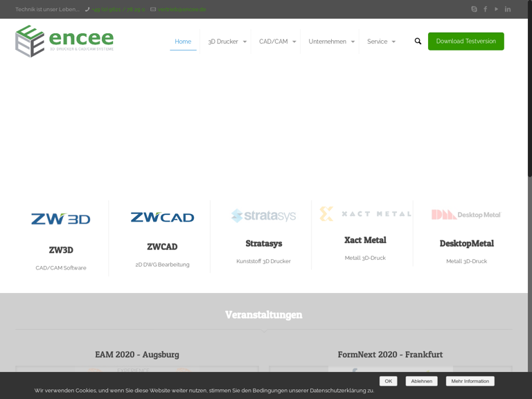
Task: Open the Xact Metal heading link
Action: pyautogui.click(x=365, y=240)
